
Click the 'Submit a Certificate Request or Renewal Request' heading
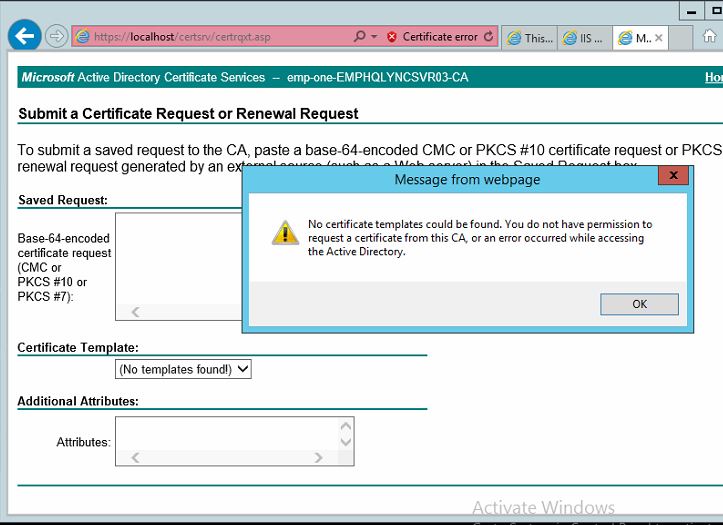pyautogui.click(x=188, y=113)
